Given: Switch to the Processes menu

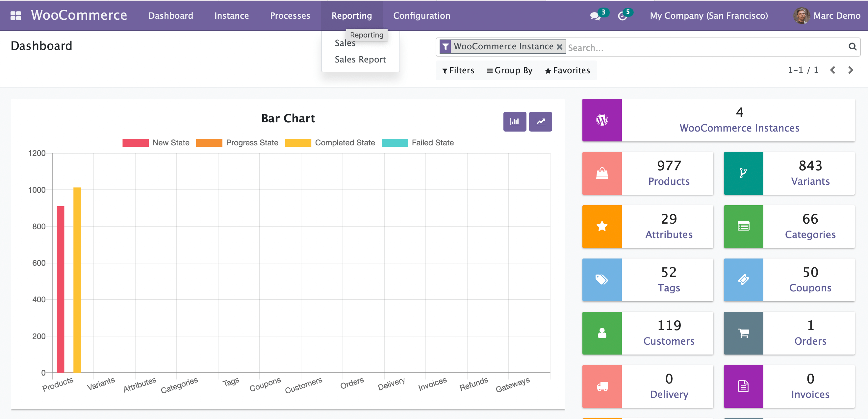Looking at the screenshot, I should pyautogui.click(x=290, y=15).
